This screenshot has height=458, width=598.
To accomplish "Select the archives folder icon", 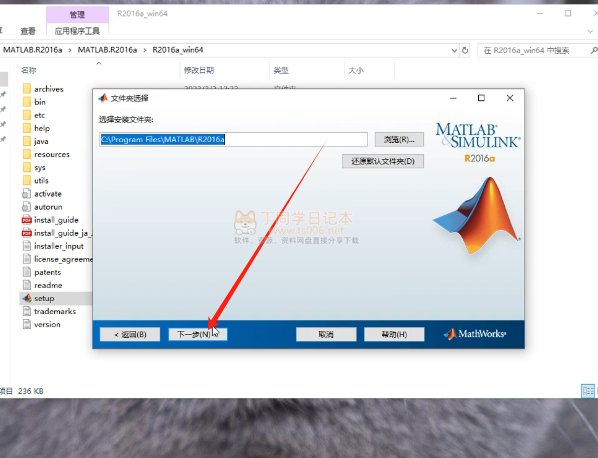I will coord(27,88).
